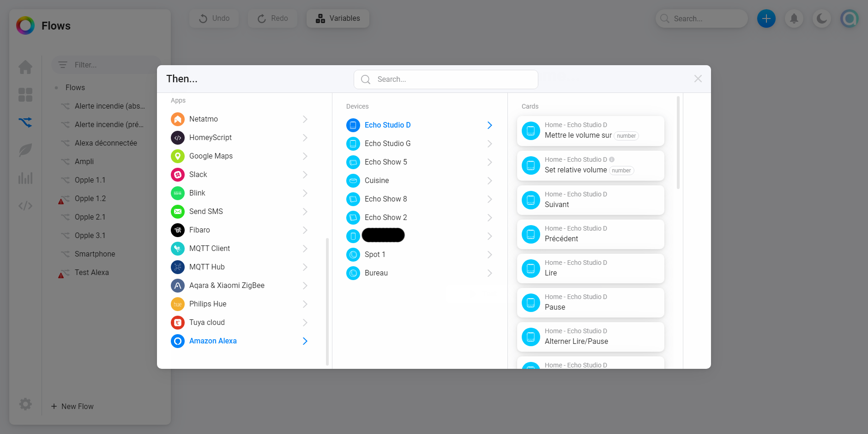Choose the Suivant card
The width and height of the screenshot is (868, 434).
pos(591,200)
